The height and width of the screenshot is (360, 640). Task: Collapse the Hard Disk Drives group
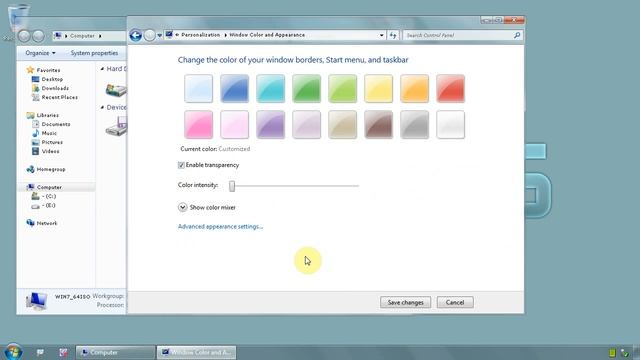tap(102, 69)
